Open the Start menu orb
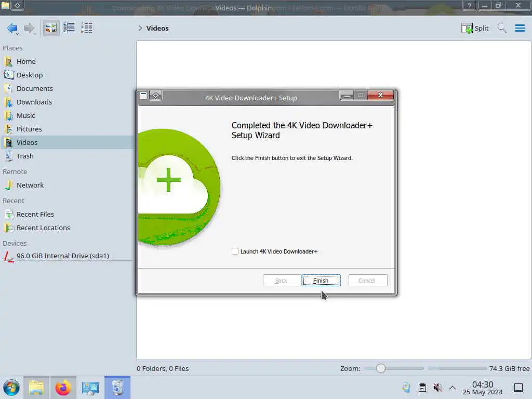This screenshot has width=532, height=399. pos(11,388)
